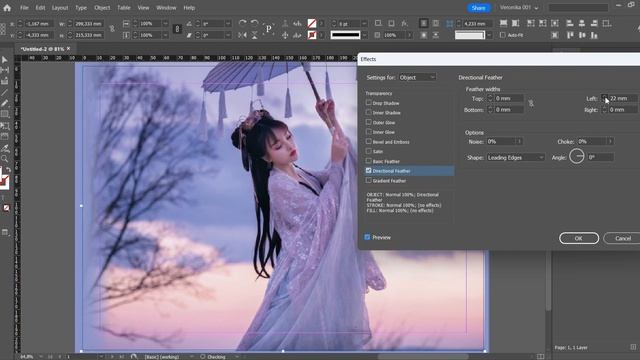Open the Layout menu

click(x=60, y=8)
